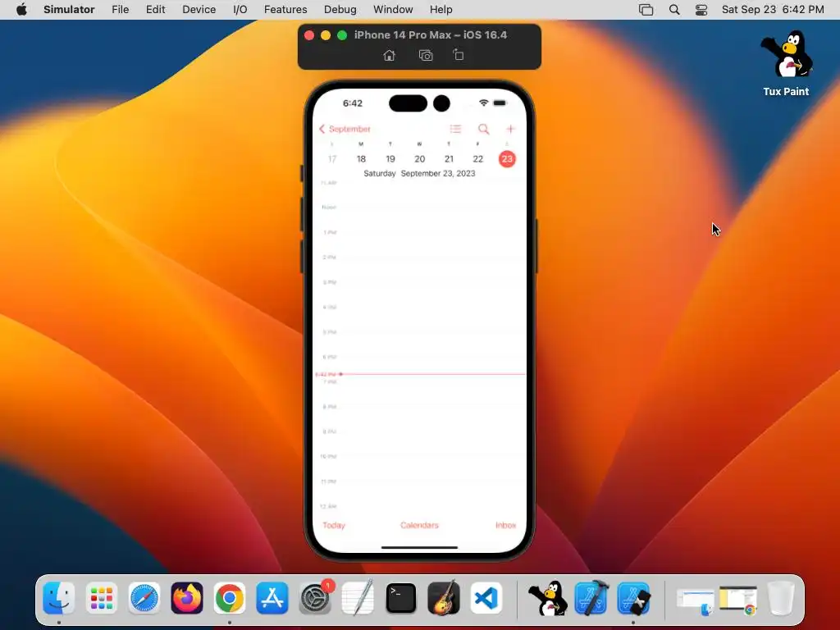This screenshot has width=840, height=630.
Task: Open the Debug menu
Action: [340, 10]
